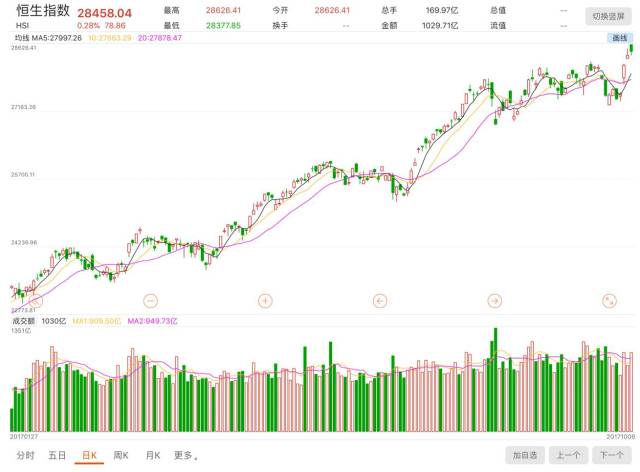640x472 pixels.
Task: Click the 恒生指数 title
Action: point(43,11)
